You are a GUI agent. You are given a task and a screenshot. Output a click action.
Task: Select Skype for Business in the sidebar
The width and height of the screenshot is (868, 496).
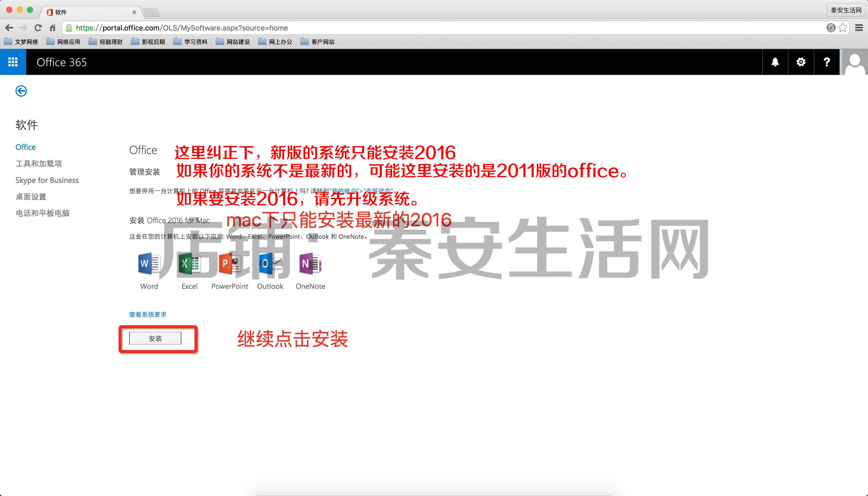(x=47, y=180)
